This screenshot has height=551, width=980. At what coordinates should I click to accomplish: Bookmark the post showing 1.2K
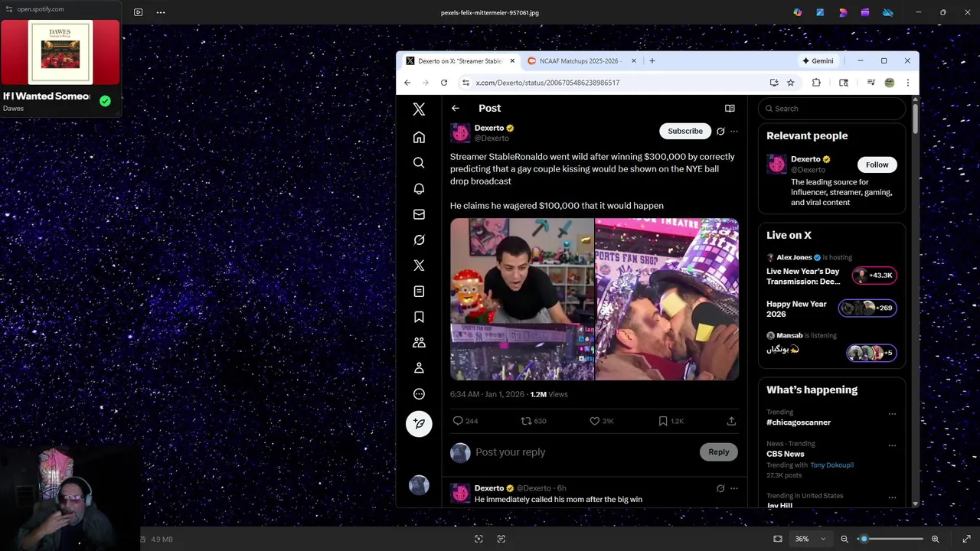coord(663,421)
